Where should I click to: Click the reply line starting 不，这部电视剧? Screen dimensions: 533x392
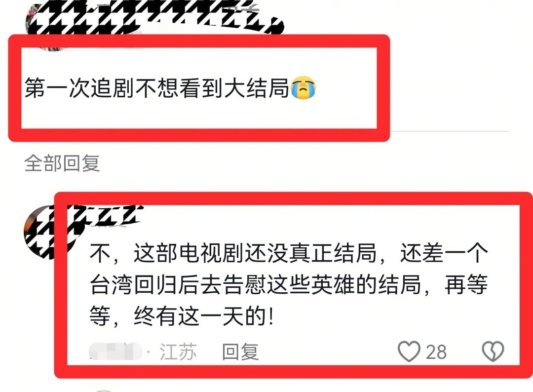[289, 253]
